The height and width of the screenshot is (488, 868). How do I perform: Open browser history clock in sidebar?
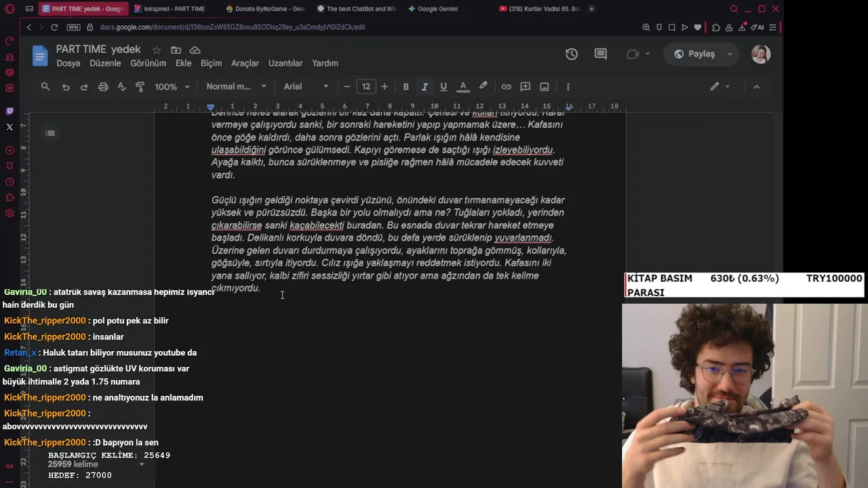tap(9, 182)
